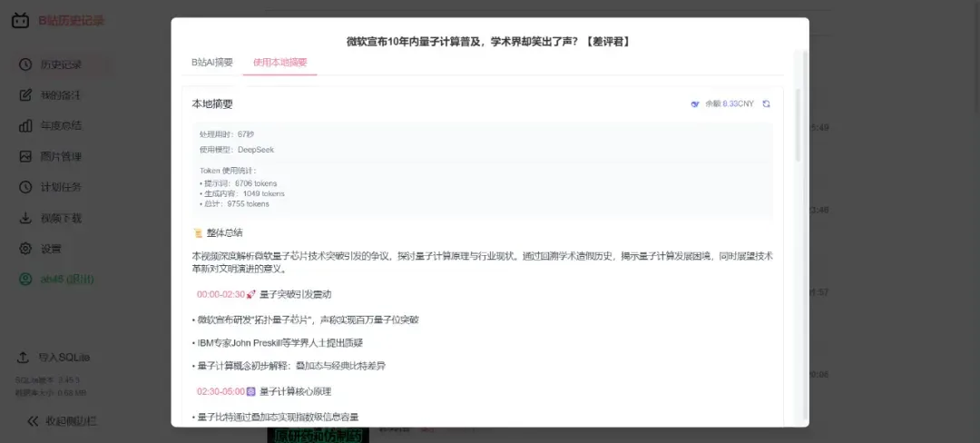Click the 数据库大小 0.68 MB status text
The width and height of the screenshot is (980, 443).
click(x=51, y=393)
